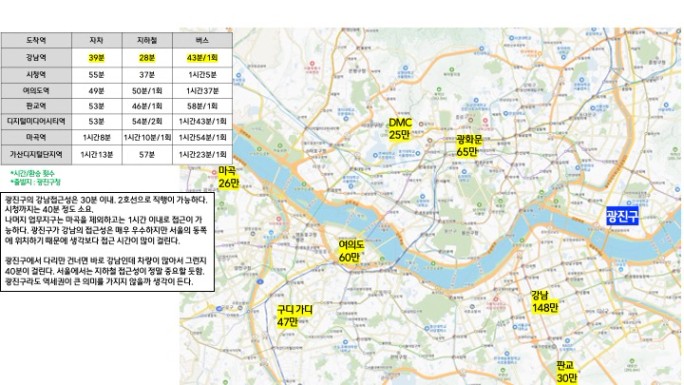This screenshot has width=684, height=385.
Task: Click the 광진구 commentary text box
Action: 108,242
